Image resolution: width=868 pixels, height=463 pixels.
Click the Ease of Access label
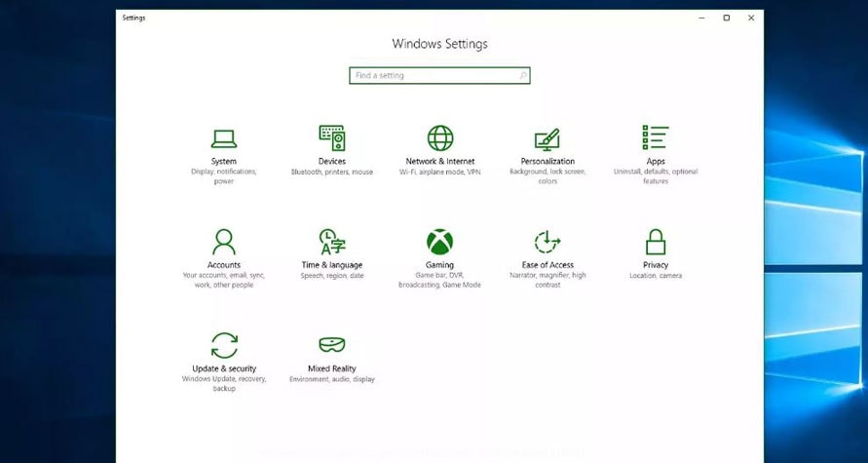pos(547,265)
